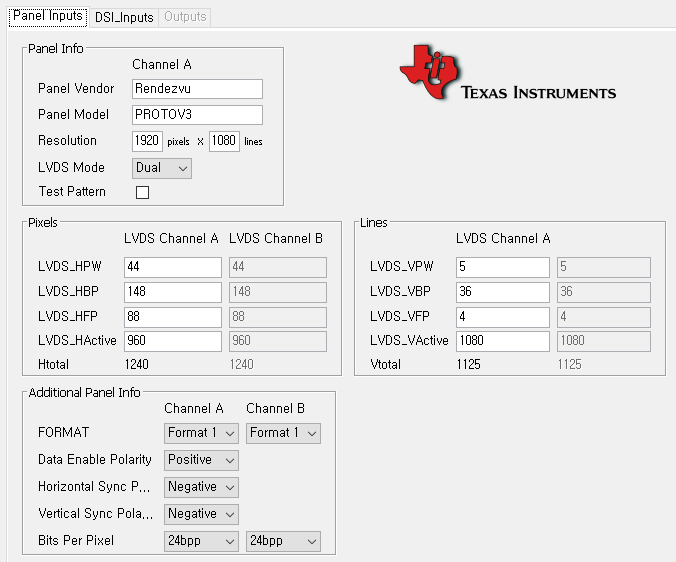Screen dimensions: 676x562
Task: Click the Channel A LVDS_HFP field
Action: tap(173, 317)
